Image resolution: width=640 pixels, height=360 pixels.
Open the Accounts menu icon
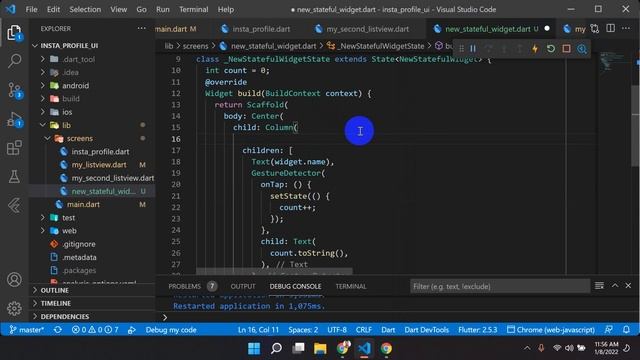14,280
